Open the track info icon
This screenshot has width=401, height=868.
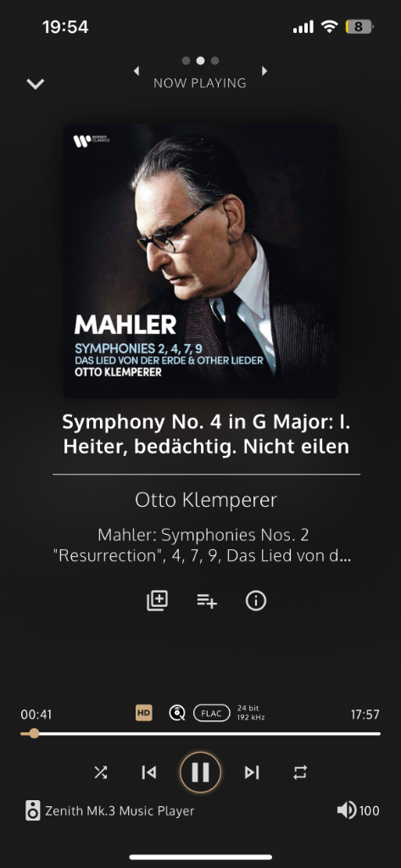[256, 601]
